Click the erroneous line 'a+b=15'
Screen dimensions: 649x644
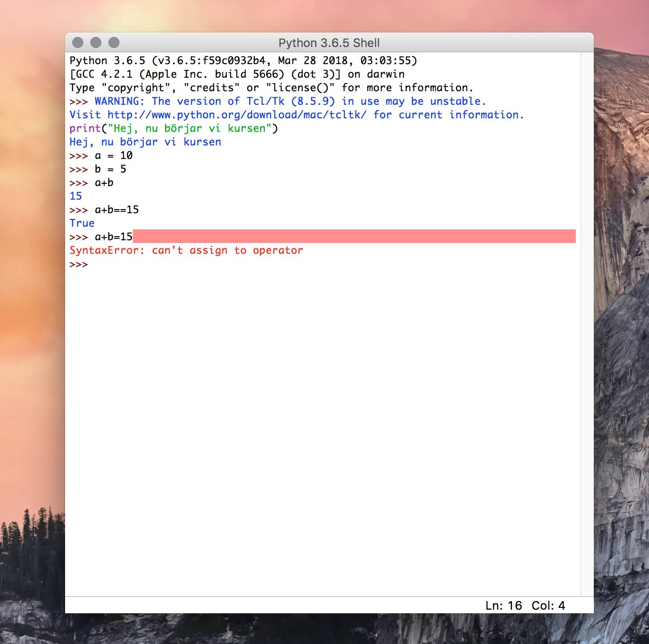coord(113,237)
